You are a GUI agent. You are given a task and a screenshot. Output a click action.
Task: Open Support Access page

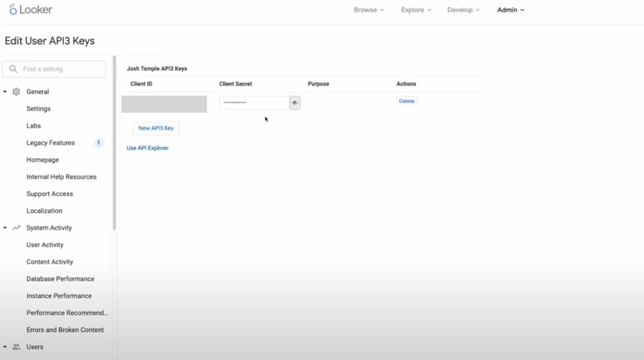click(x=50, y=194)
